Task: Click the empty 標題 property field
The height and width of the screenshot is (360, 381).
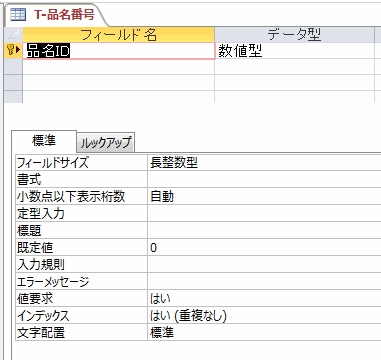Action: tap(264, 231)
